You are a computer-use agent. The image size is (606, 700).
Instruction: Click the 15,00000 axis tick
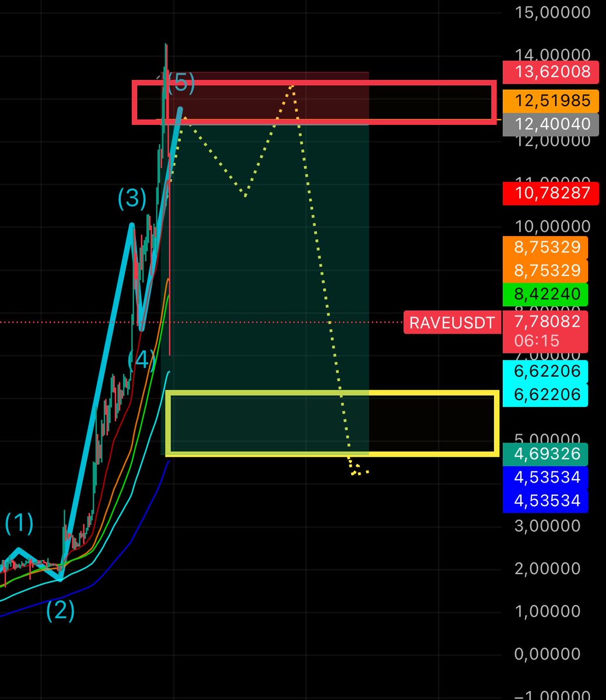[x=553, y=13]
